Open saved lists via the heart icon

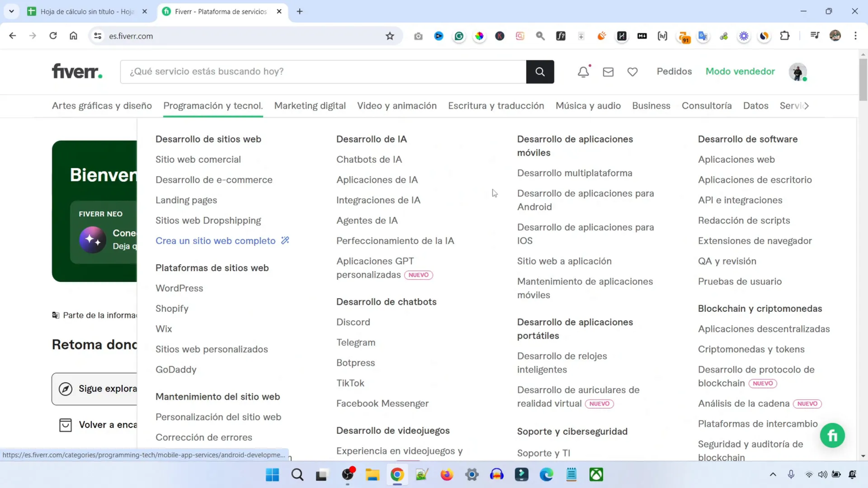632,71
